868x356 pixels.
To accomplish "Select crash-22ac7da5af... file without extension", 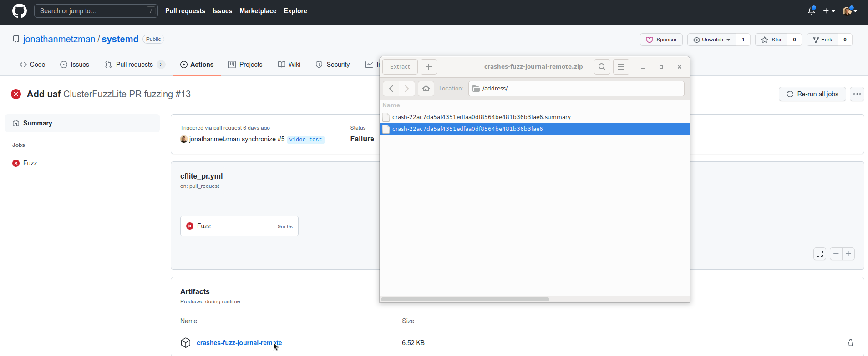I will coord(535,129).
